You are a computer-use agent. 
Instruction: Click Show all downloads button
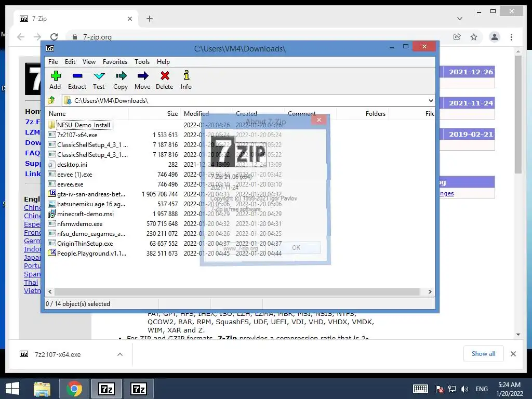pyautogui.click(x=484, y=354)
